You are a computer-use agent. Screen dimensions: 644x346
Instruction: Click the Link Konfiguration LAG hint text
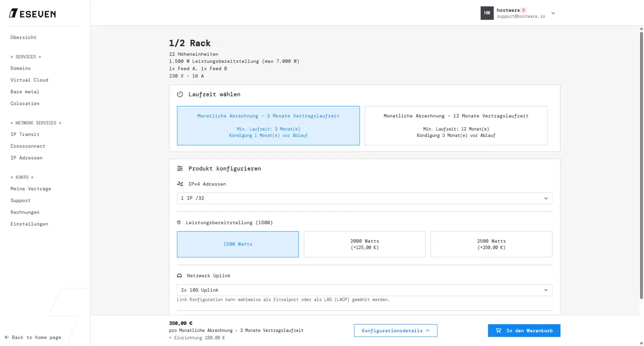point(283,300)
